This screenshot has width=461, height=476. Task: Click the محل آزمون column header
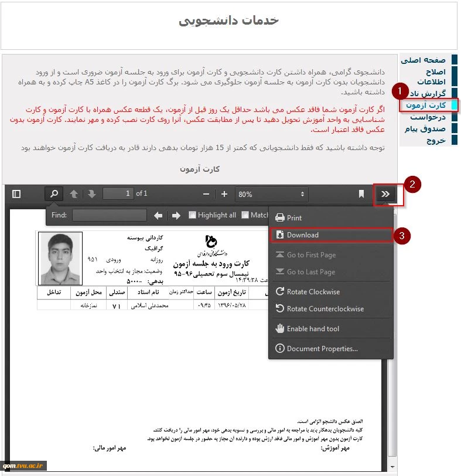pyautogui.click(x=89, y=292)
